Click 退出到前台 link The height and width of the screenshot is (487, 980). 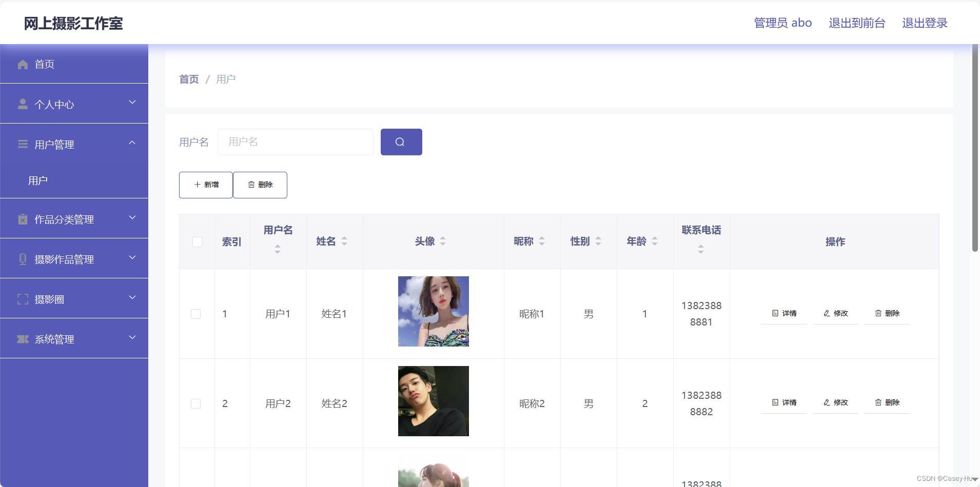[x=857, y=23]
